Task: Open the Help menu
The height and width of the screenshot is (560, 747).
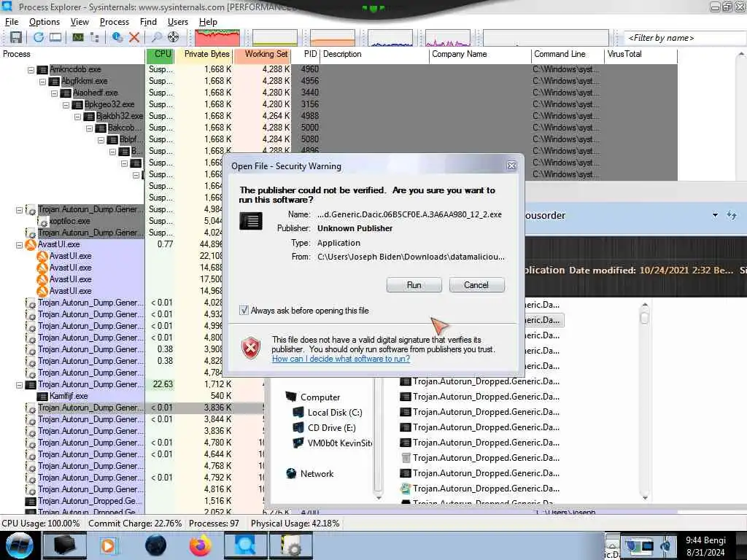Action: [208, 22]
